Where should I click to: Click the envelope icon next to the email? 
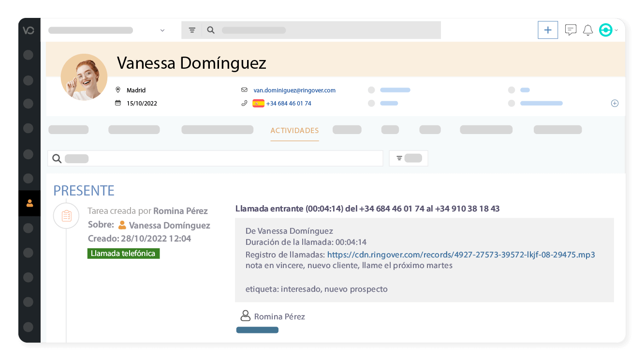pos(244,90)
